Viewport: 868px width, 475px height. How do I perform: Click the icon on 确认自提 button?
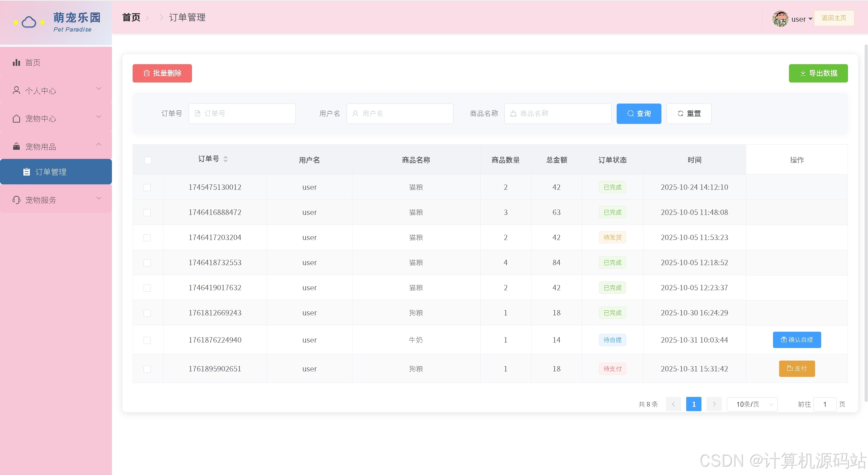pos(784,340)
